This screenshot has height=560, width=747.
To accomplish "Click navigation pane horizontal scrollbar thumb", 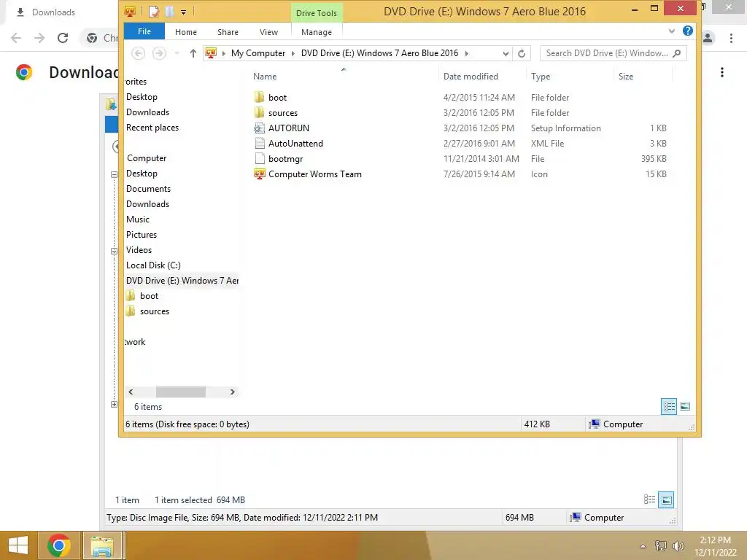I will [181, 392].
